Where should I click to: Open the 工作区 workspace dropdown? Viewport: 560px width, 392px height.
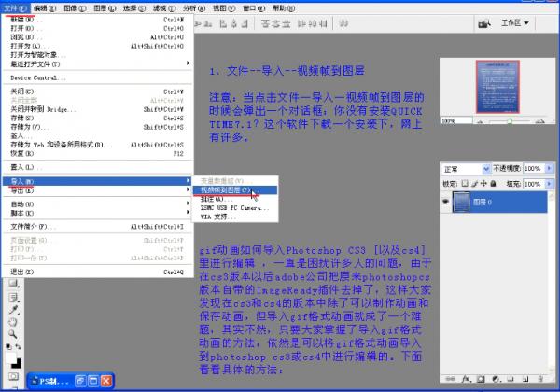point(515,23)
